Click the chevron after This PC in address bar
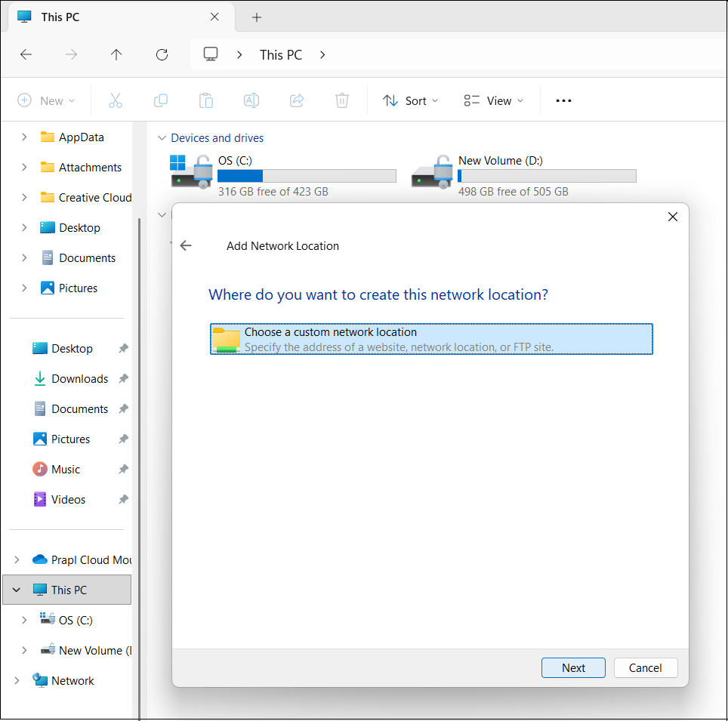The height and width of the screenshot is (721, 728). 322,55
